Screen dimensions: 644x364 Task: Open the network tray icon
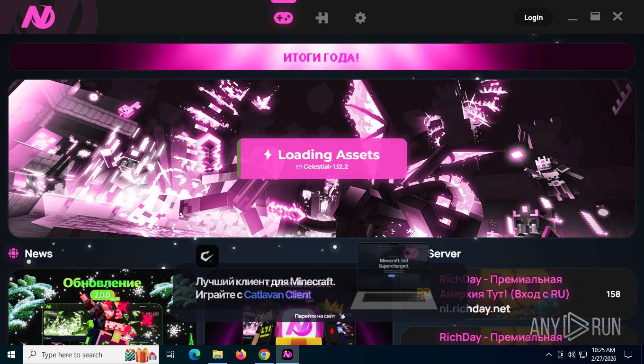[583, 355]
